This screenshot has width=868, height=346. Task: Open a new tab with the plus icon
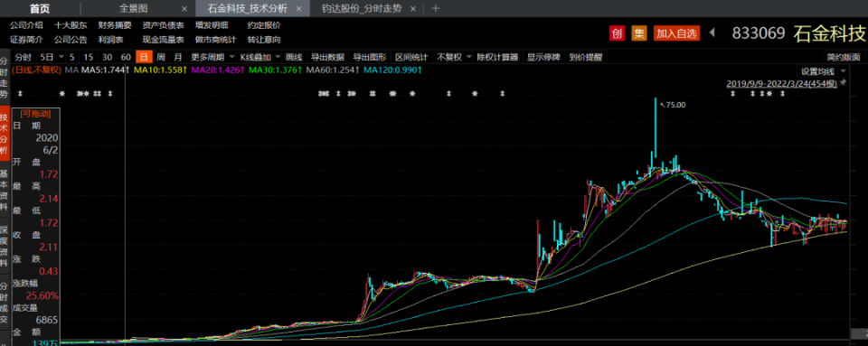[436, 8]
